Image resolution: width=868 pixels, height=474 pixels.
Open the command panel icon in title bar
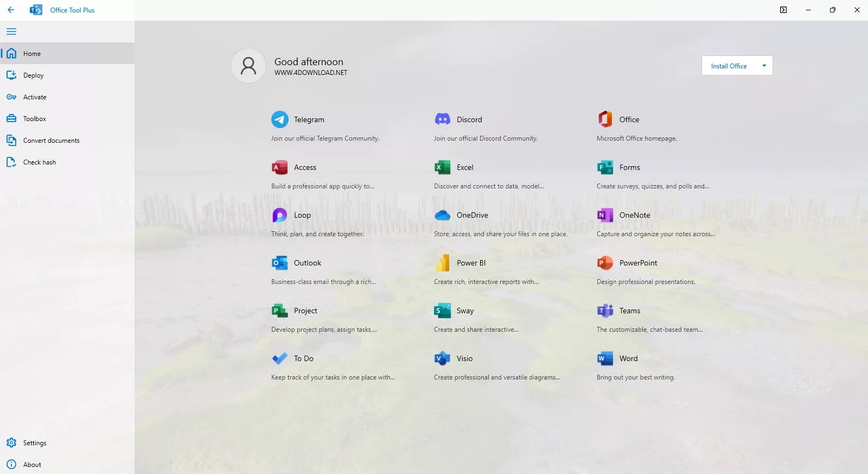(783, 10)
